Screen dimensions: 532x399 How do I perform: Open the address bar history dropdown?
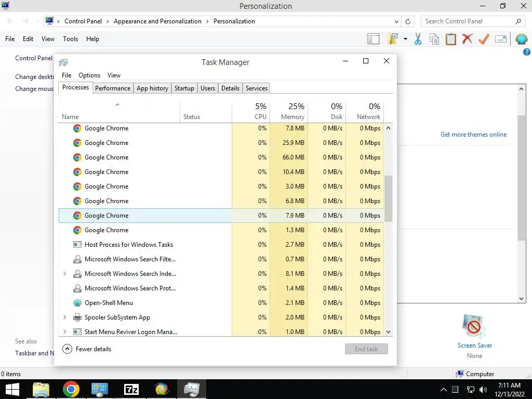[396, 21]
